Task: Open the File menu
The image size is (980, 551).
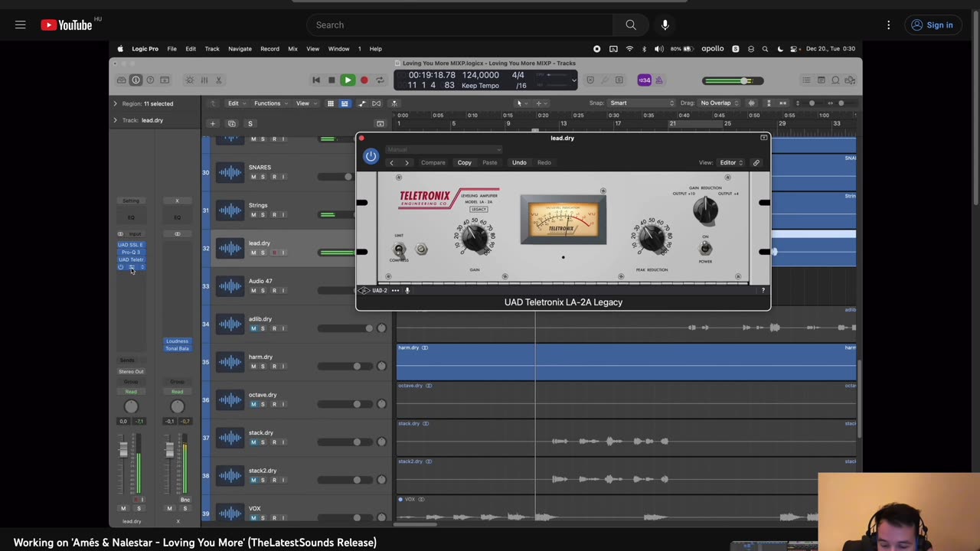Action: [x=172, y=49]
